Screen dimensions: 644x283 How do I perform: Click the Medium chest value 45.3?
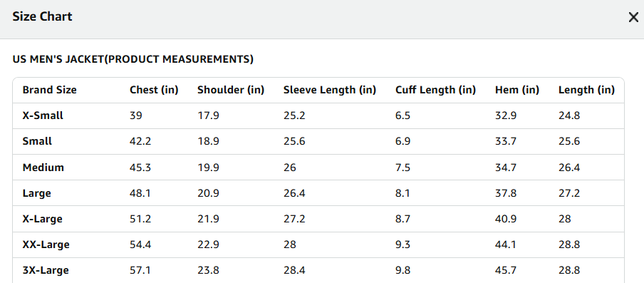140,168
